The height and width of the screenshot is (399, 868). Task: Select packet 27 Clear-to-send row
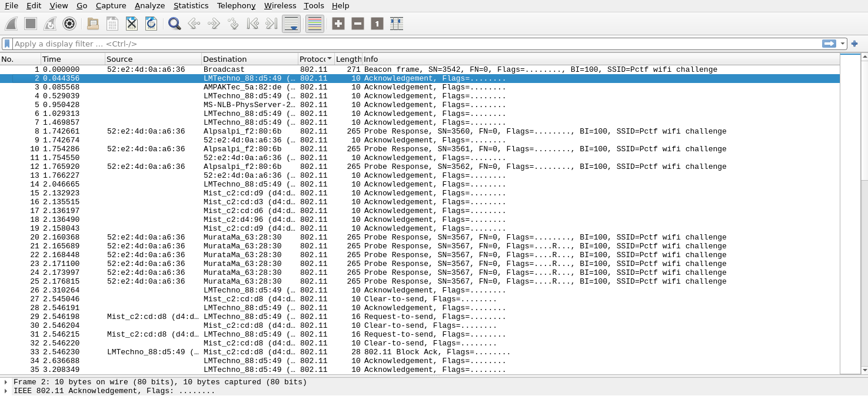pyautogui.click(x=420, y=299)
